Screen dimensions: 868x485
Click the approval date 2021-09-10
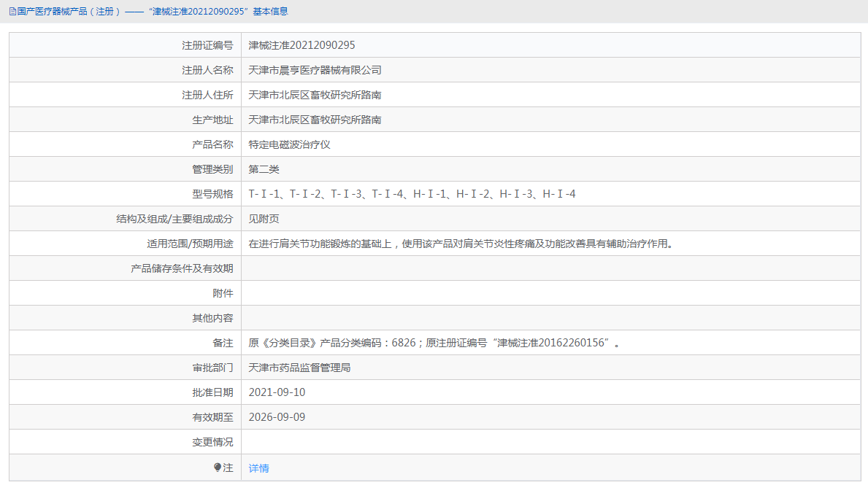pos(277,392)
